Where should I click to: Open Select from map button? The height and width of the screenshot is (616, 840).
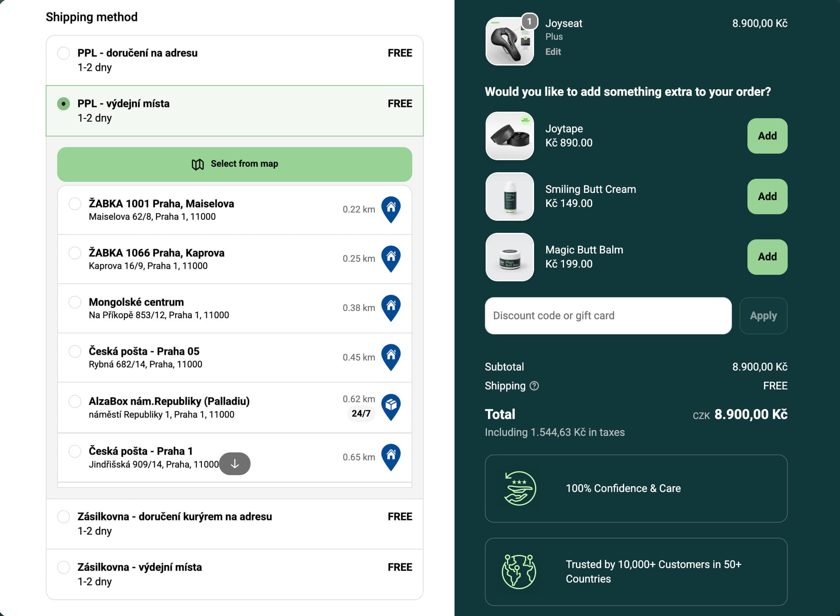click(235, 164)
